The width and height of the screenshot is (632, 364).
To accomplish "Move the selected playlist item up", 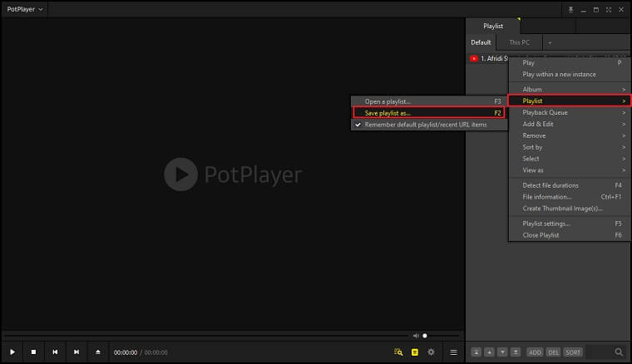I will (489, 352).
